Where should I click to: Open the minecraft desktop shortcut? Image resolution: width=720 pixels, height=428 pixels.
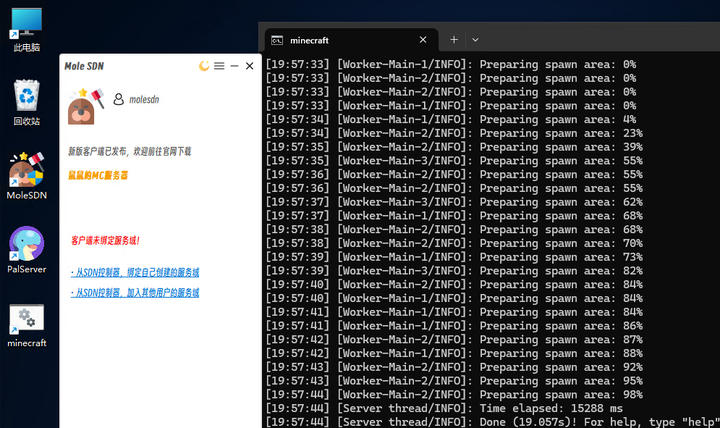point(27,325)
